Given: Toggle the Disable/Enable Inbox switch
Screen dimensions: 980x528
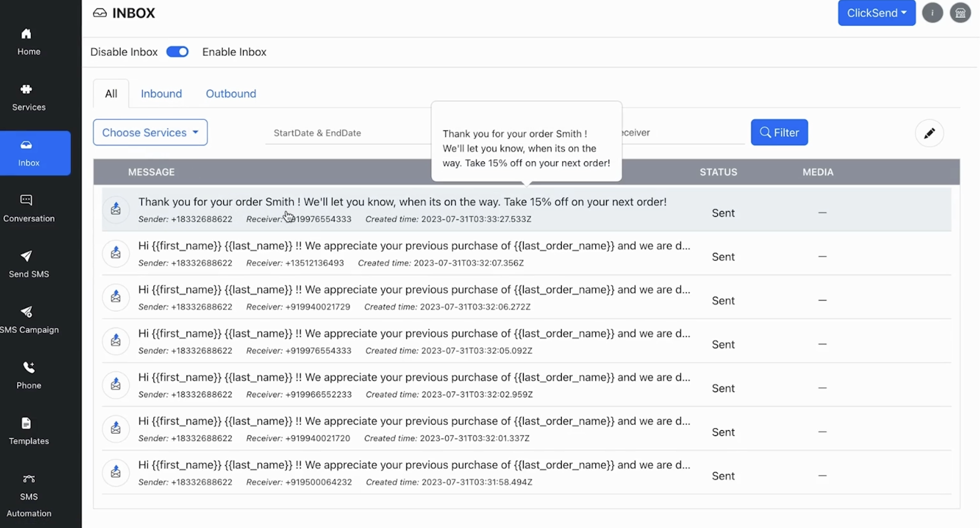Looking at the screenshot, I should pyautogui.click(x=177, y=52).
